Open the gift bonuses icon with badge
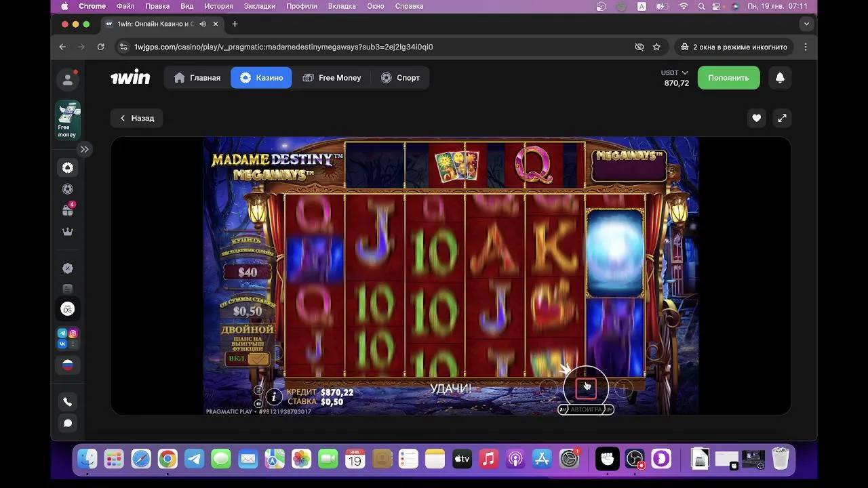This screenshot has height=488, width=868. tap(68, 210)
